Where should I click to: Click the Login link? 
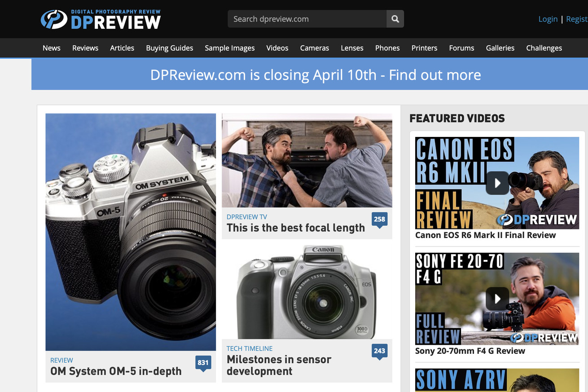pyautogui.click(x=548, y=19)
